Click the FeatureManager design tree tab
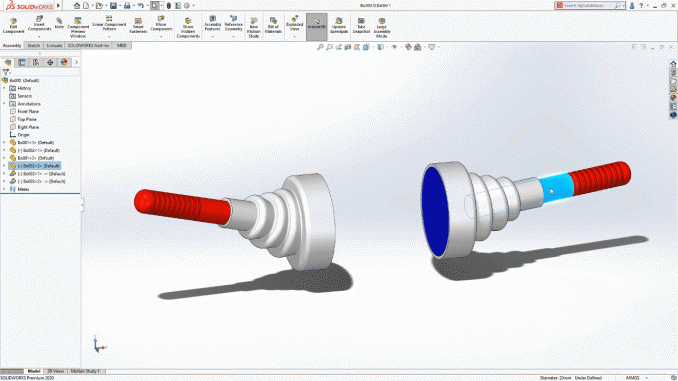Image resolution: width=678 pixels, height=381 pixels. click(8, 63)
